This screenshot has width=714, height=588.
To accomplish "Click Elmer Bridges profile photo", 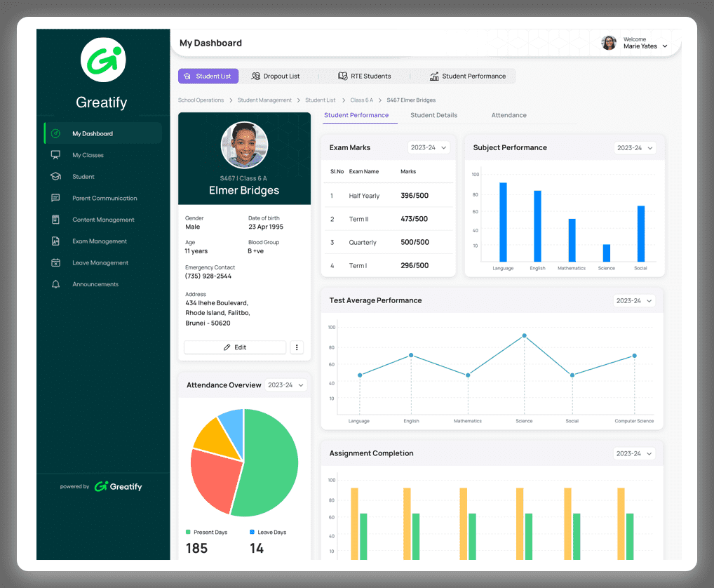I will 244,145.
